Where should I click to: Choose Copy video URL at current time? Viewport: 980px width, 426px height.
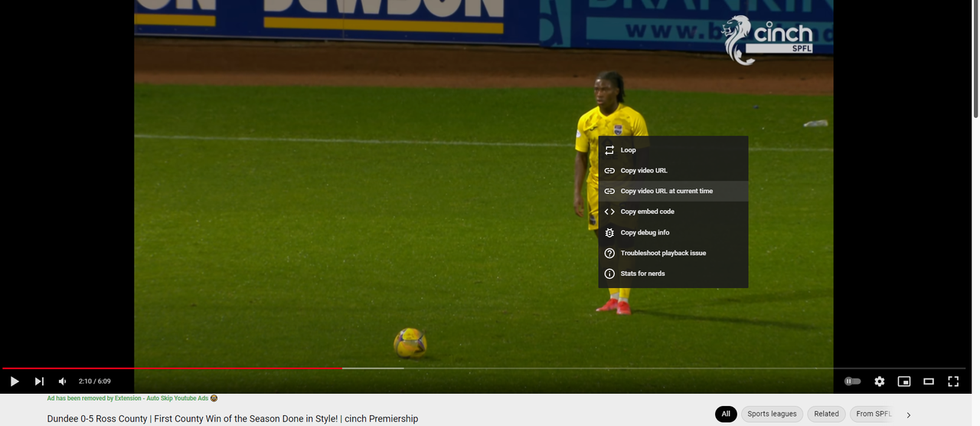(673, 191)
